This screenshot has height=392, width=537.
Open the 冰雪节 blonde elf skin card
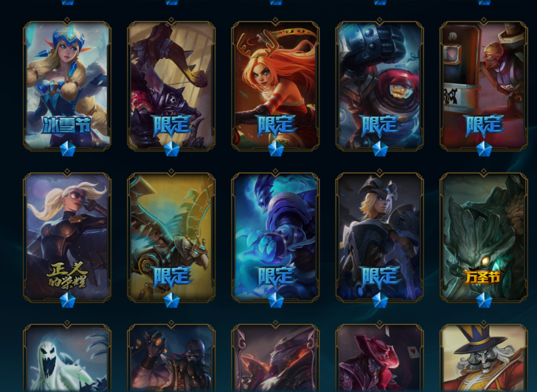click(67, 85)
